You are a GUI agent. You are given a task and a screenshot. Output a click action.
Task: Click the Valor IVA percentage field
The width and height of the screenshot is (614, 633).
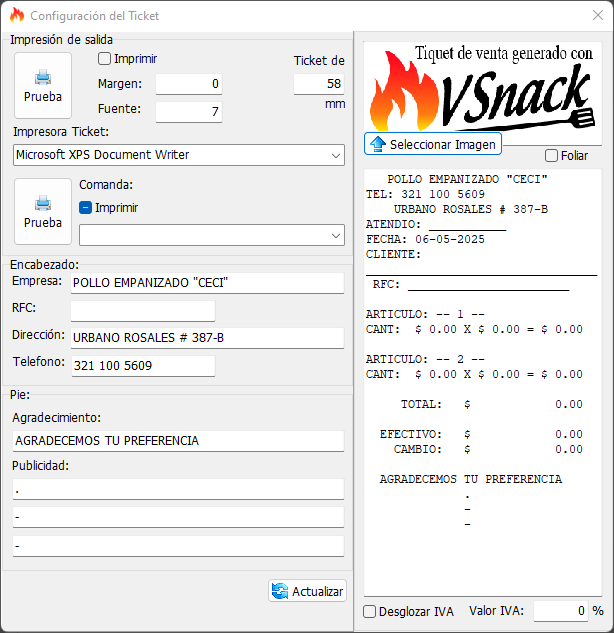(x=562, y=611)
